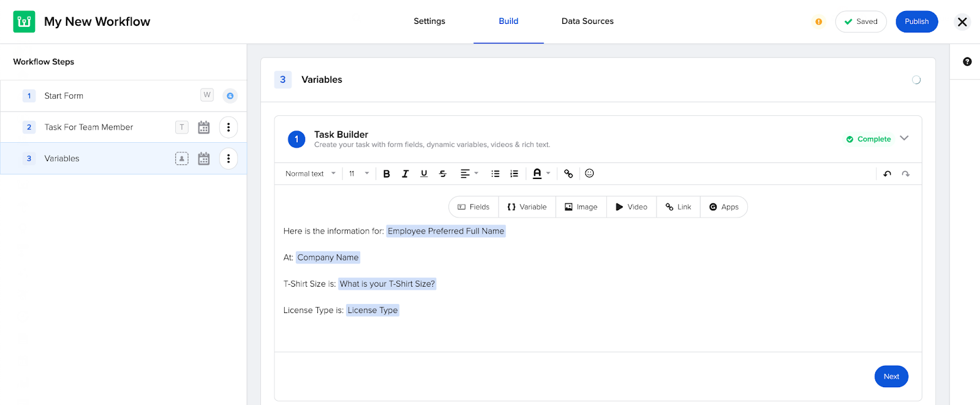The height and width of the screenshot is (405, 980).
Task: Open the Normal text style dropdown
Action: click(x=310, y=174)
